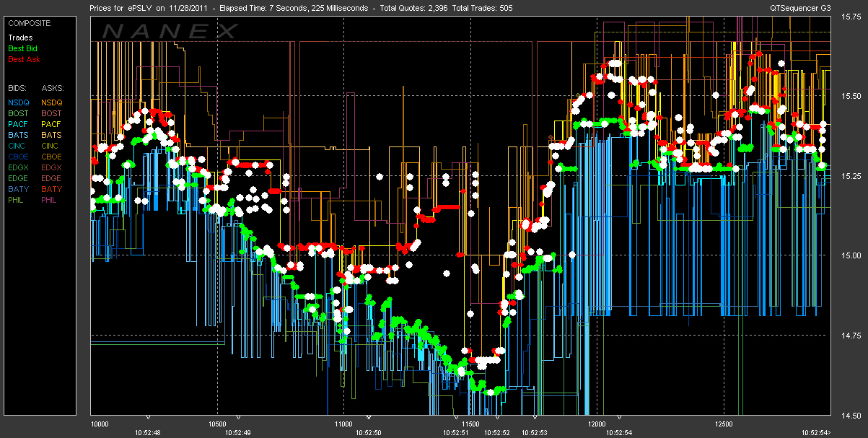This screenshot has height=438, width=868.
Task: Select CBOE in the BIDS column
Action: pyautogui.click(x=19, y=157)
